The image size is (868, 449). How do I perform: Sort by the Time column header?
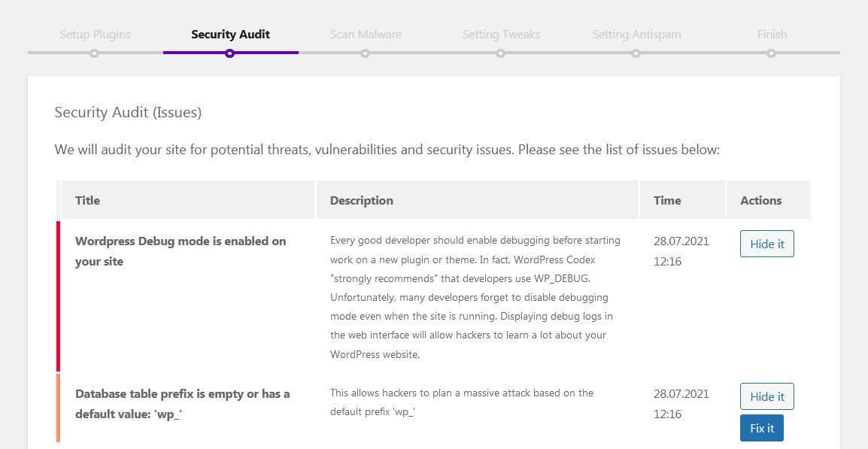[667, 201]
